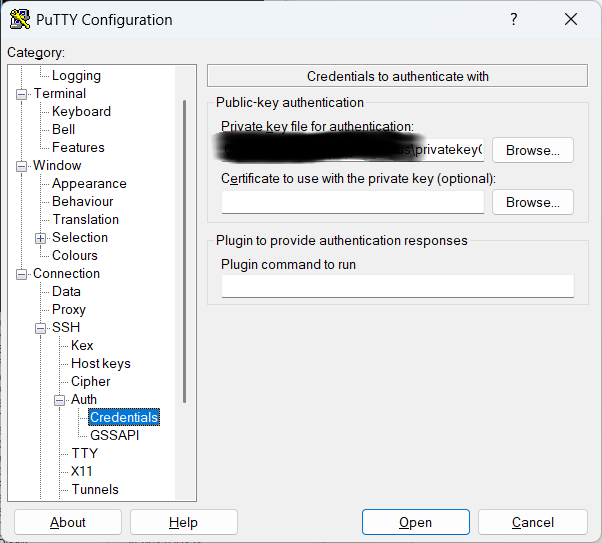This screenshot has height=543, width=602.
Task: Click the question mark help icon
Action: (x=514, y=19)
